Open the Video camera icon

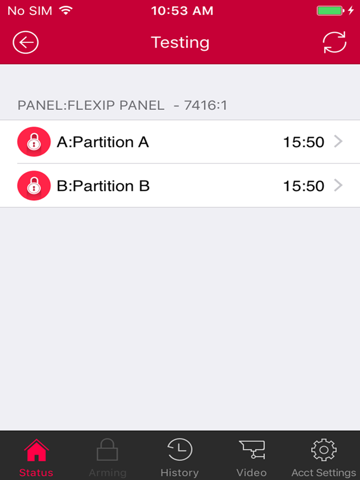click(x=252, y=450)
